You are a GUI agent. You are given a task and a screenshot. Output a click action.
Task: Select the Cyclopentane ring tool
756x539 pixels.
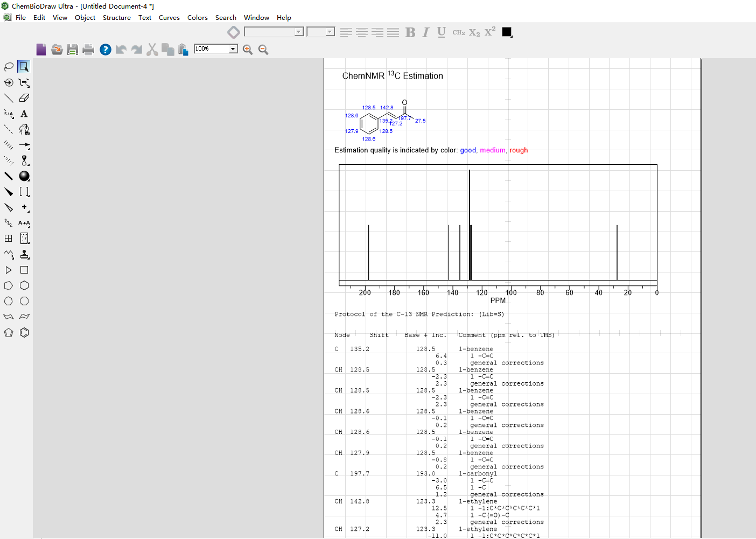9,285
